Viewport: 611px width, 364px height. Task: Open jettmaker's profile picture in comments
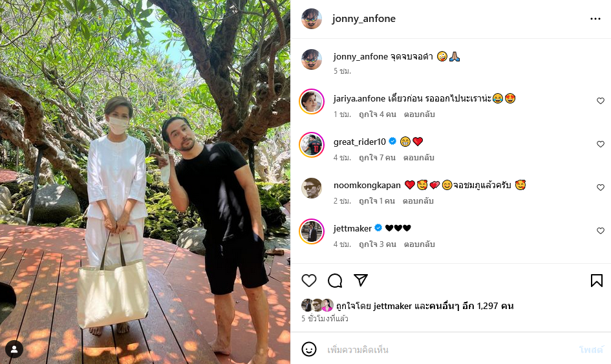tap(312, 231)
